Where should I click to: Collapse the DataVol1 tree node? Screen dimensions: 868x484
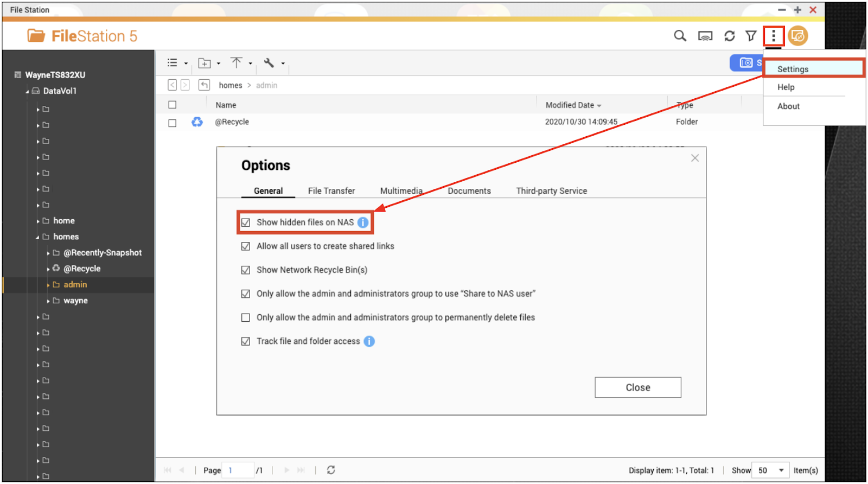27,92
